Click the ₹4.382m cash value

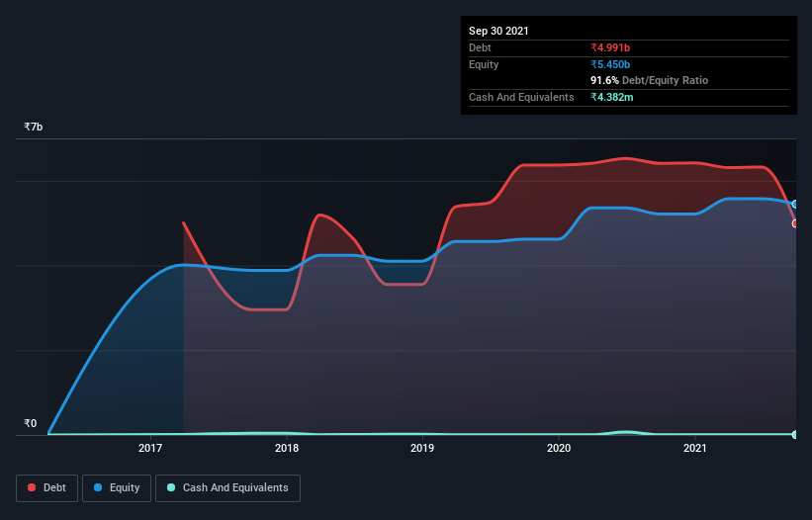pyautogui.click(x=611, y=97)
